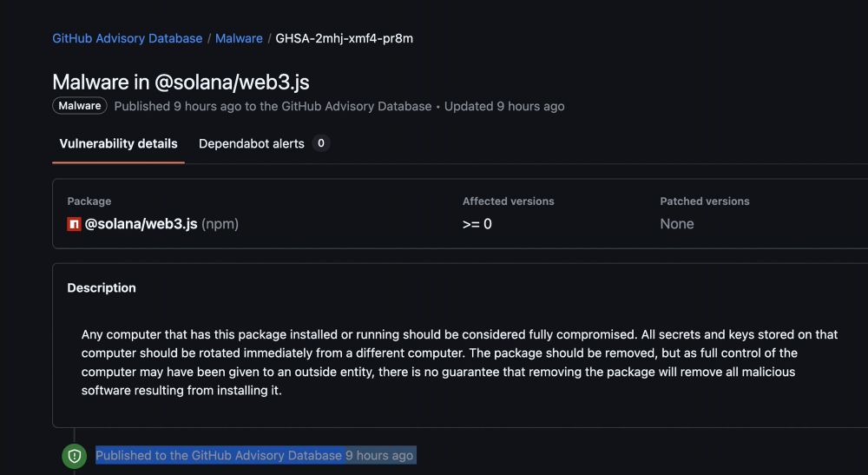Click the green shield timeline icon
868x475 pixels.
pos(74,456)
